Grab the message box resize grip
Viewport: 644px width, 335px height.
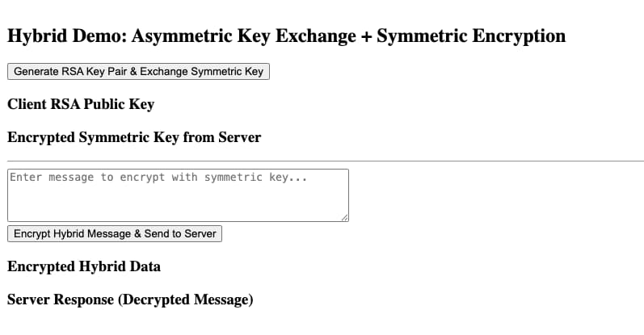pyautogui.click(x=345, y=217)
